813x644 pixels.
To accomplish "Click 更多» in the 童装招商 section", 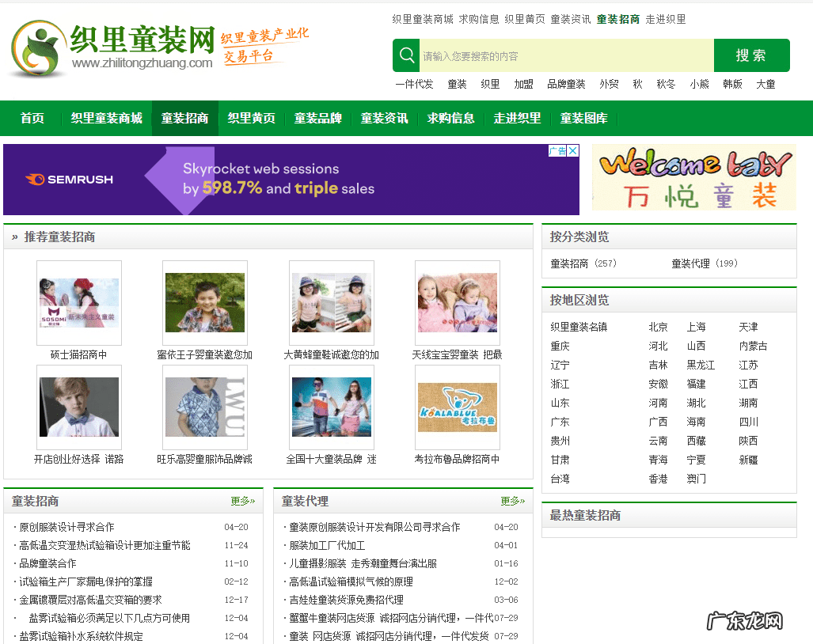I will 241,502.
